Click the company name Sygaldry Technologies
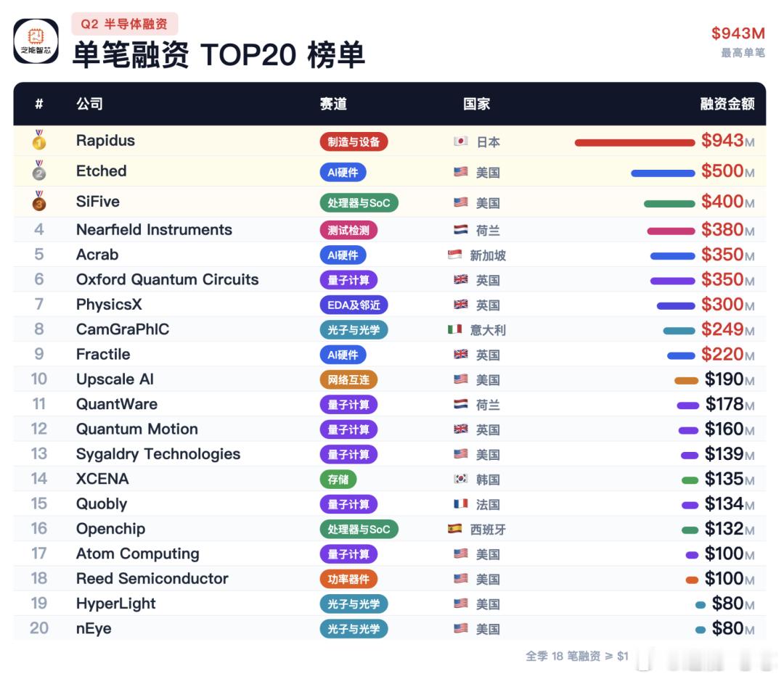The image size is (784, 679). (158, 453)
